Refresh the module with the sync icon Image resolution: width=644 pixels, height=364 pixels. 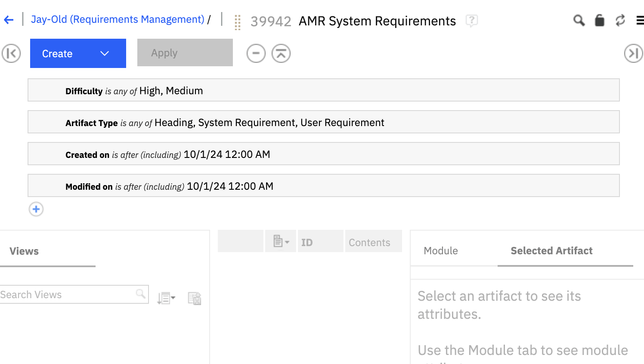[620, 20]
